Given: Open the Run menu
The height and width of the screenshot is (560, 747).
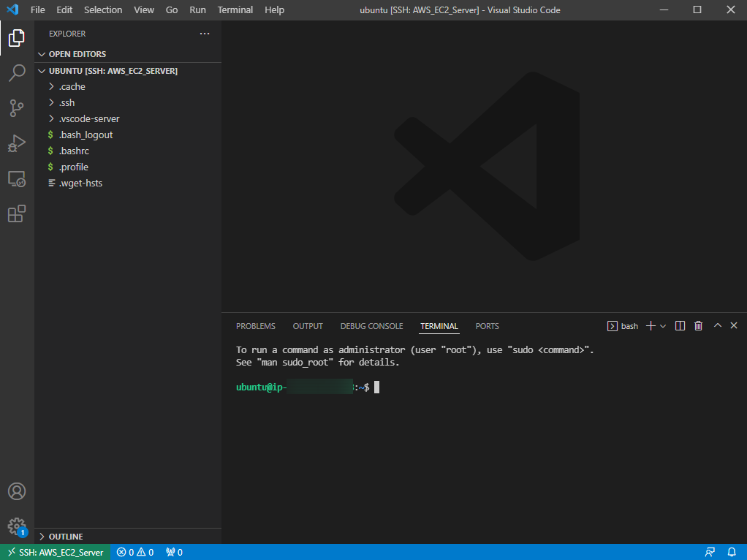Looking at the screenshot, I should pyautogui.click(x=197, y=10).
